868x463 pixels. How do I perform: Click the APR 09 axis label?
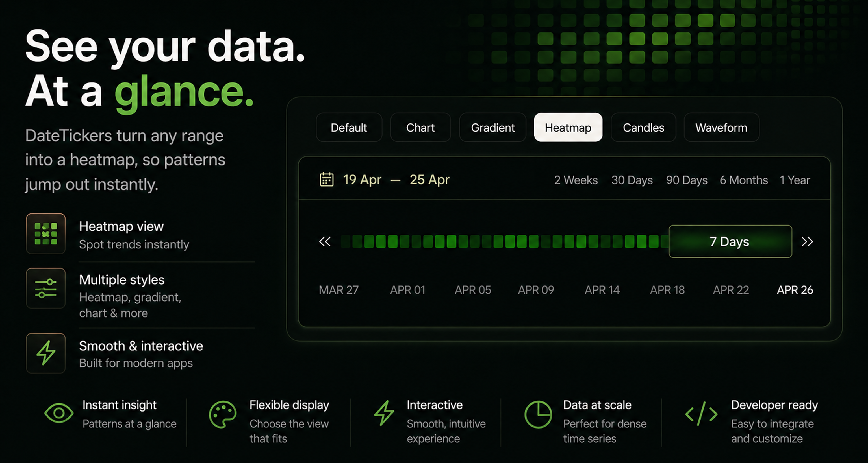[536, 290]
